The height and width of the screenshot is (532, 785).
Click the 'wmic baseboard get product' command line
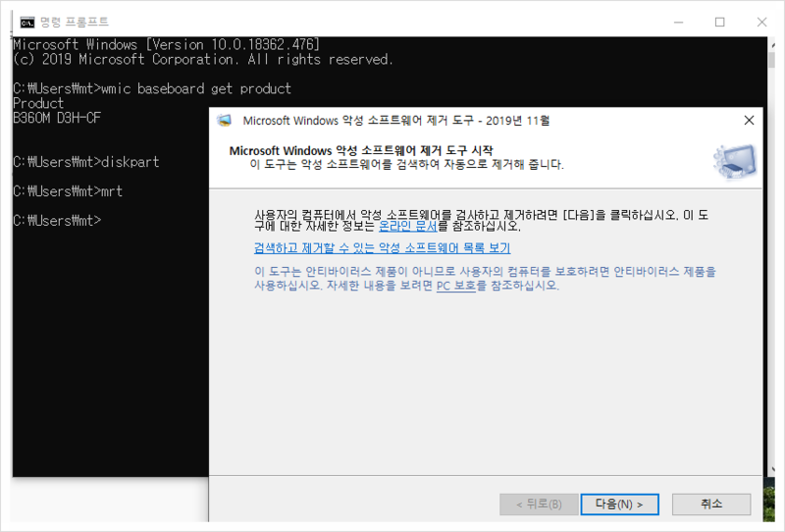point(152,88)
